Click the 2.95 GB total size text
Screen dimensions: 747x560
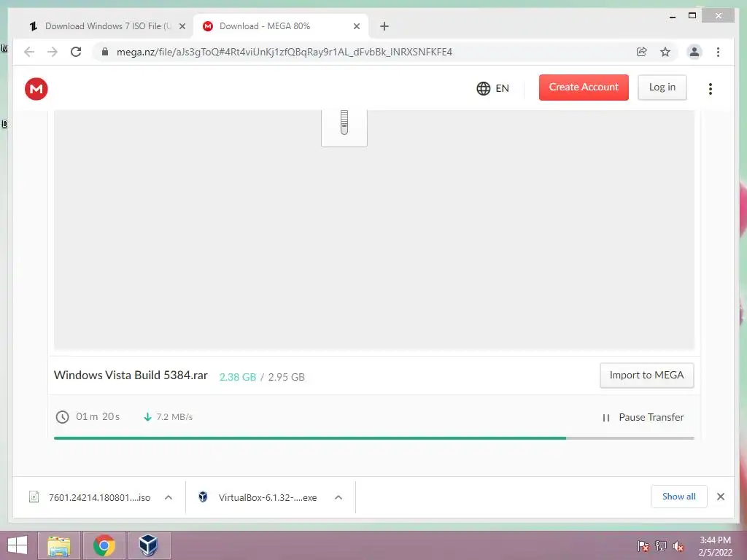point(286,377)
